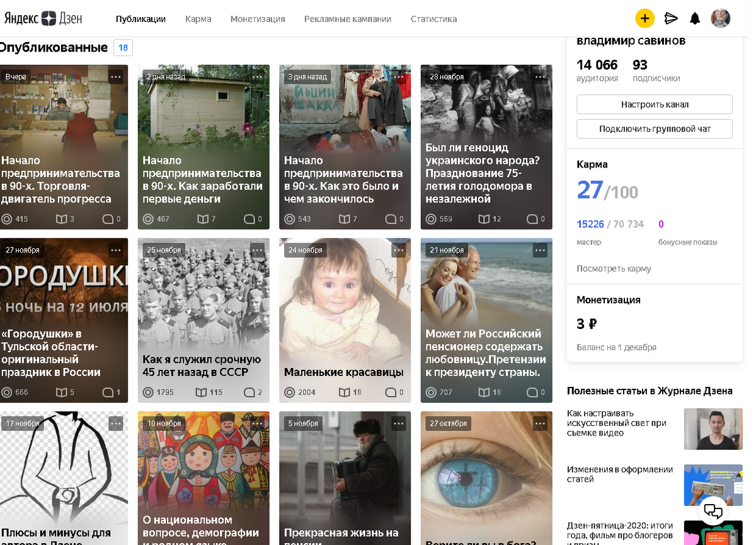This screenshot has height=545, width=756.
Task: Open options on Российский пенсионер card
Action: pos(540,250)
